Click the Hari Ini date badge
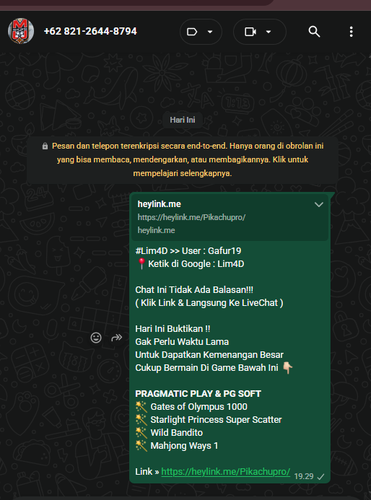The height and width of the screenshot is (500, 371). (x=182, y=120)
